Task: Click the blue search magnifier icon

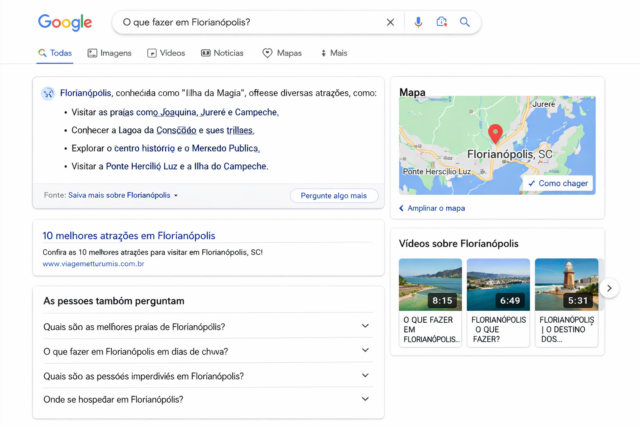Action: 464,22
